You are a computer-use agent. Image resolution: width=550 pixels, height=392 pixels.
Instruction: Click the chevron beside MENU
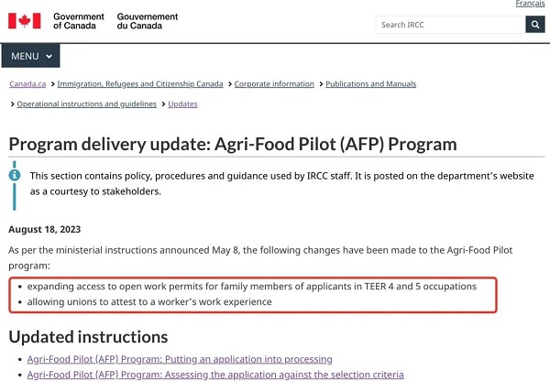(49, 57)
